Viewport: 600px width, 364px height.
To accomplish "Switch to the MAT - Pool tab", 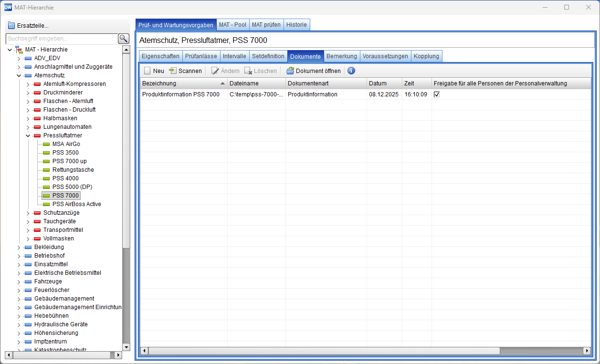I will 232,24.
